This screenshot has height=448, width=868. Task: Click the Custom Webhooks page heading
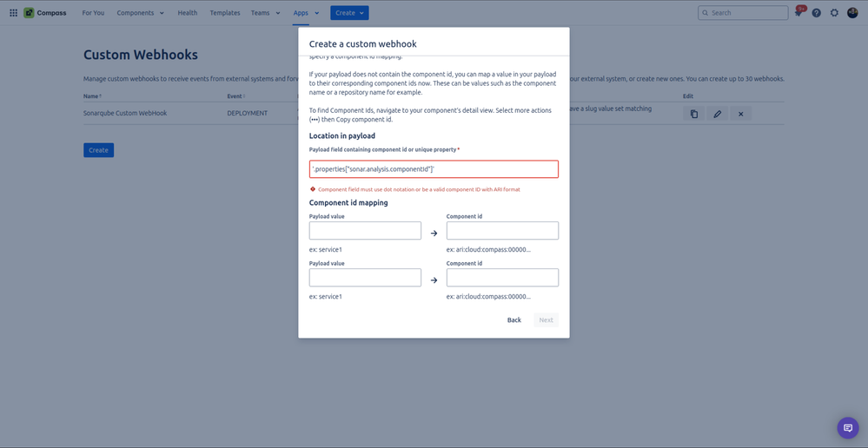[x=141, y=55]
